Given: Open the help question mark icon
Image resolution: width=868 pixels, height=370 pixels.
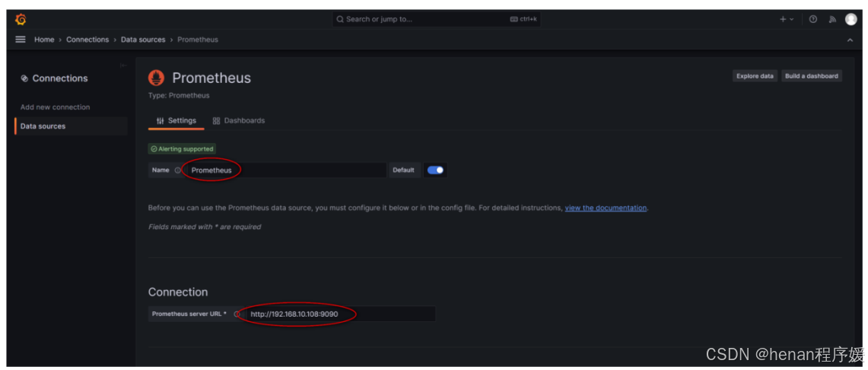Looking at the screenshot, I should (812, 19).
